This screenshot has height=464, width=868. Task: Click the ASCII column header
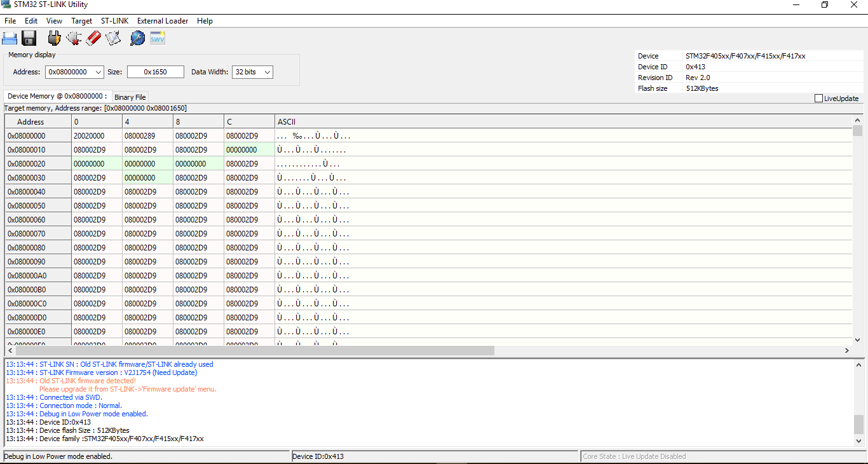[x=564, y=122]
